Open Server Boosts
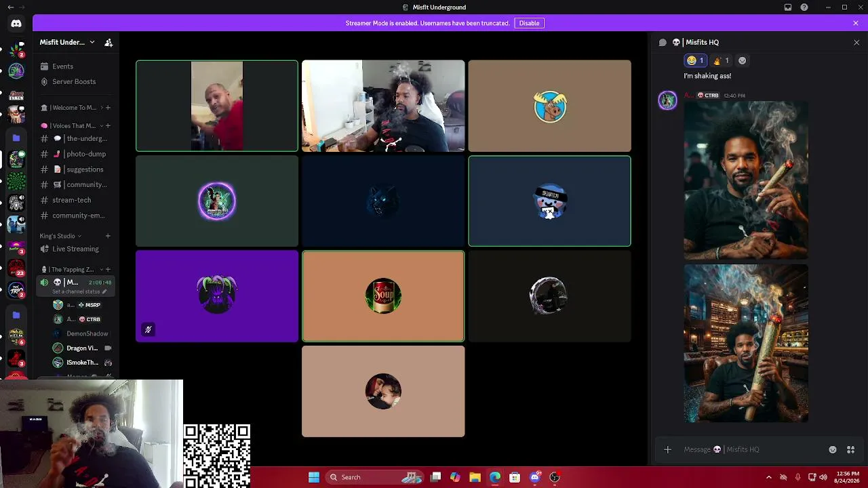 click(x=75, y=81)
